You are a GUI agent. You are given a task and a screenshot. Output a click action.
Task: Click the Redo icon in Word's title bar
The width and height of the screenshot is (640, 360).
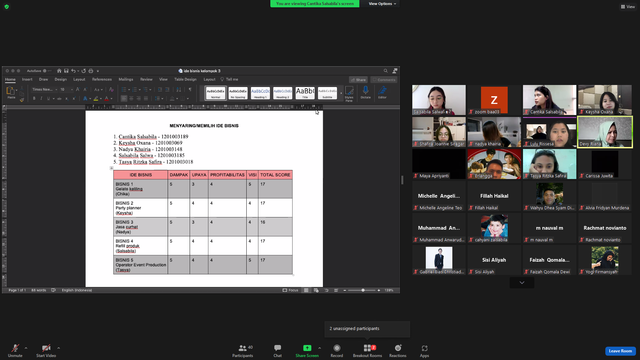(x=84, y=71)
